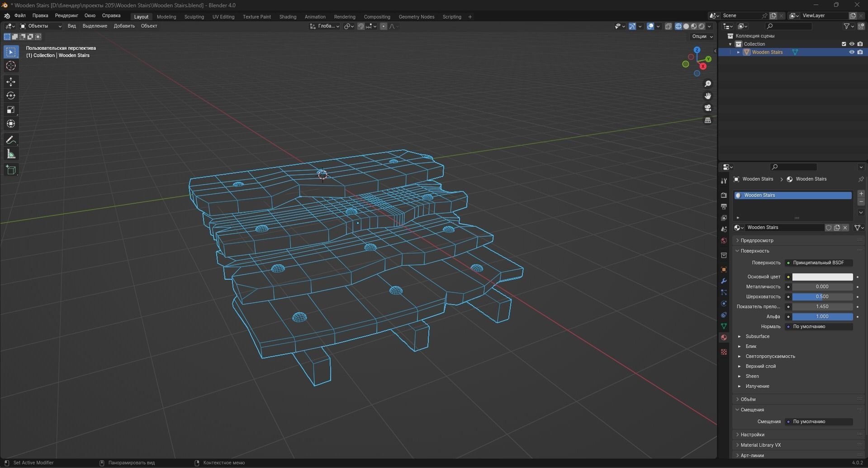Open the Object properties tab
Viewport: 868px width, 468px height.
(724, 269)
